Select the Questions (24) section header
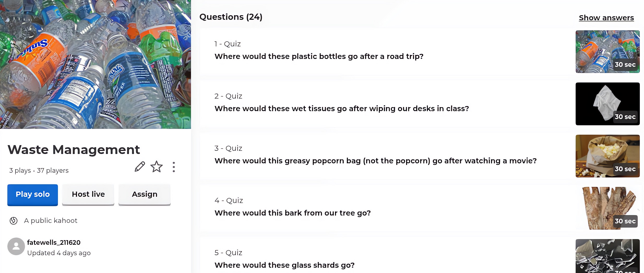This screenshot has height=273, width=644. (231, 17)
